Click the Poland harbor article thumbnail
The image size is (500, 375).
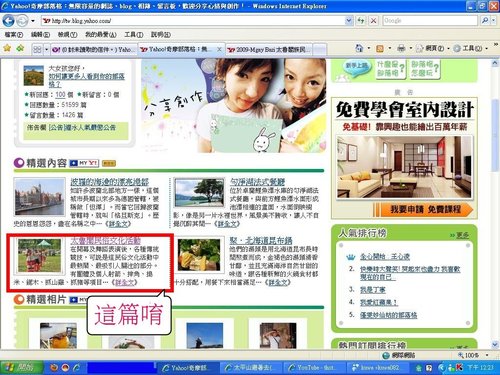pos(40,197)
